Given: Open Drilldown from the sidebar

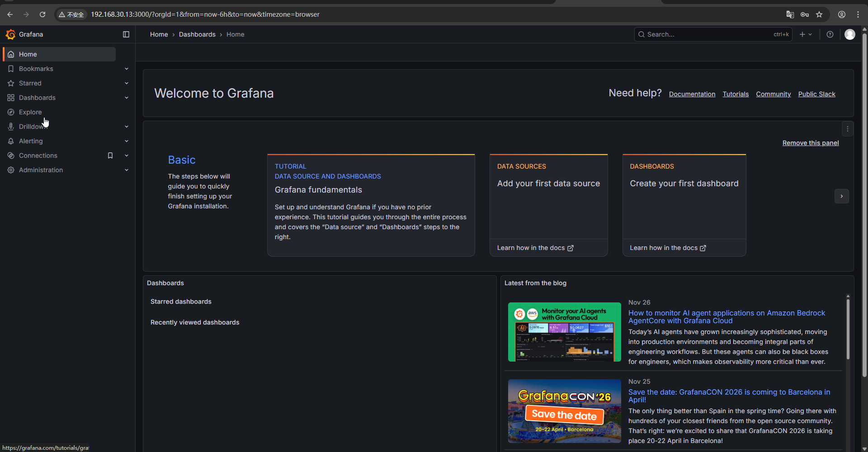Looking at the screenshot, I should click(x=33, y=127).
